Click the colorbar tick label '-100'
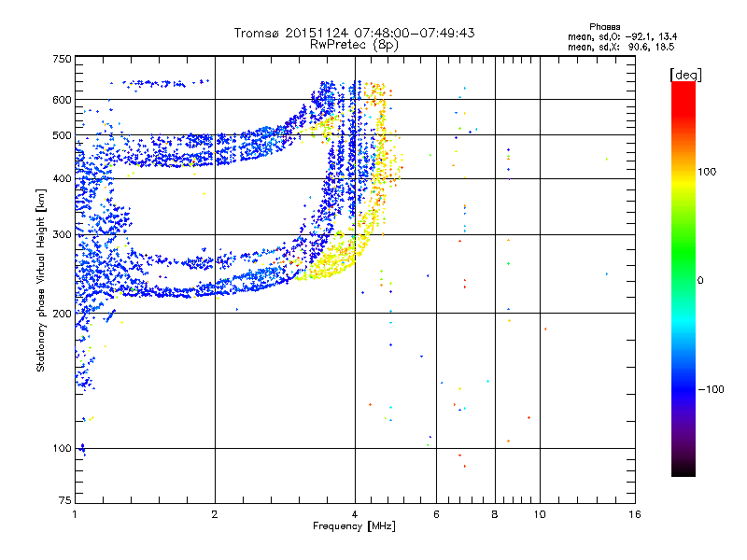The image size is (747, 560). pyautogui.click(x=712, y=389)
